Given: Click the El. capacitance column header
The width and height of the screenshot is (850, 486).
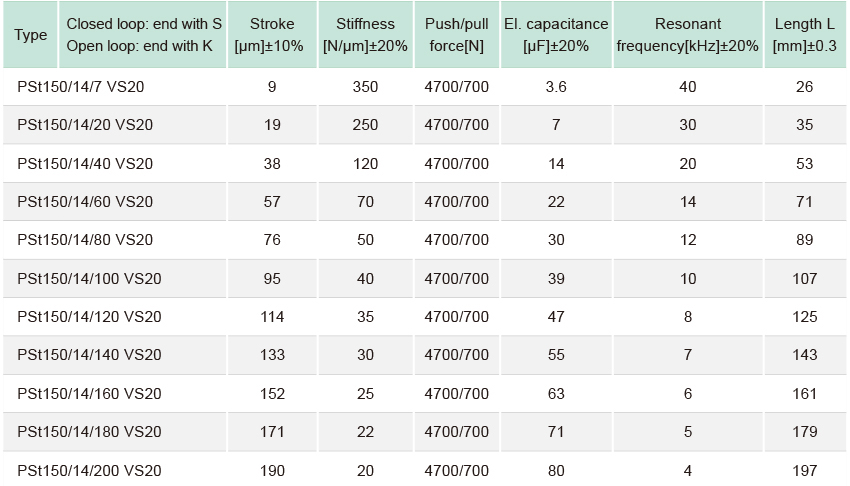Looking at the screenshot, I should [x=556, y=35].
